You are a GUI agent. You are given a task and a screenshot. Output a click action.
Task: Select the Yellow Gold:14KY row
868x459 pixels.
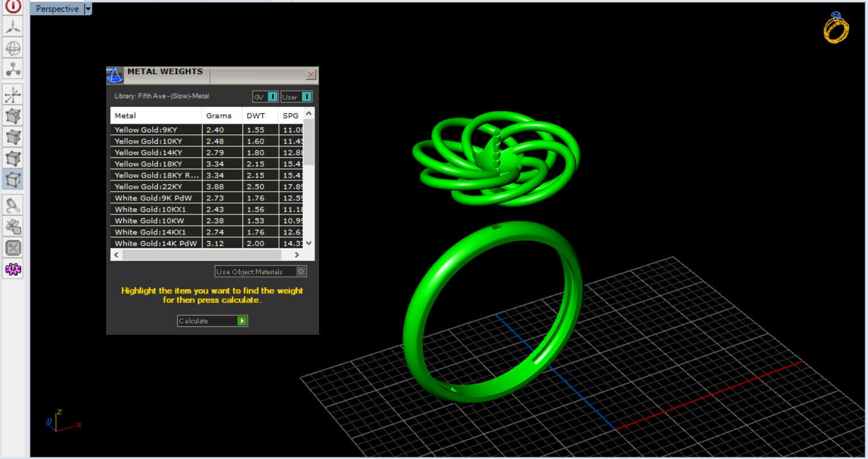[207, 153]
